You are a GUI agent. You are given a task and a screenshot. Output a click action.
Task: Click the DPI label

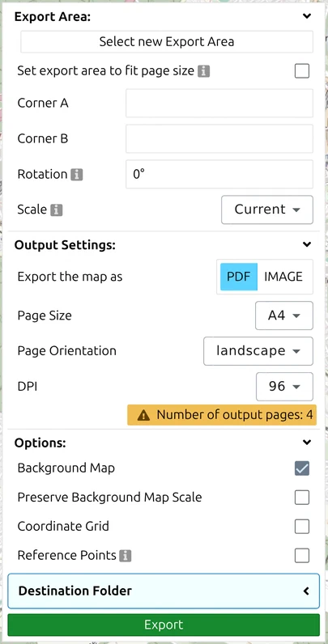click(27, 387)
